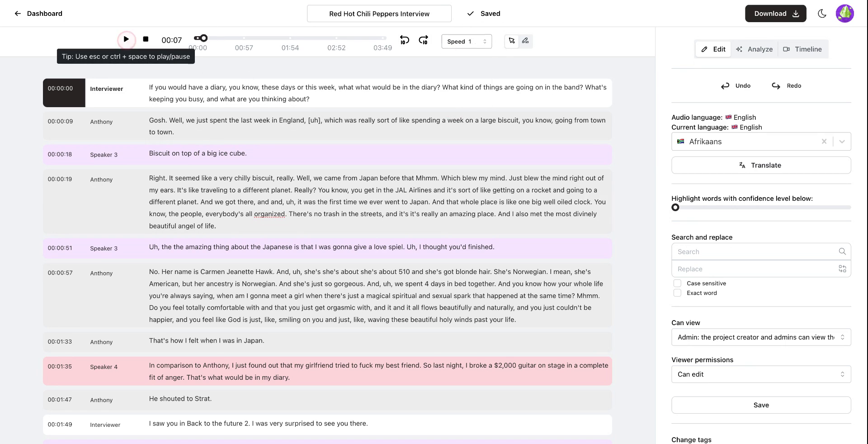The image size is (868, 444).
Task: Click the Save button
Action: point(761,405)
